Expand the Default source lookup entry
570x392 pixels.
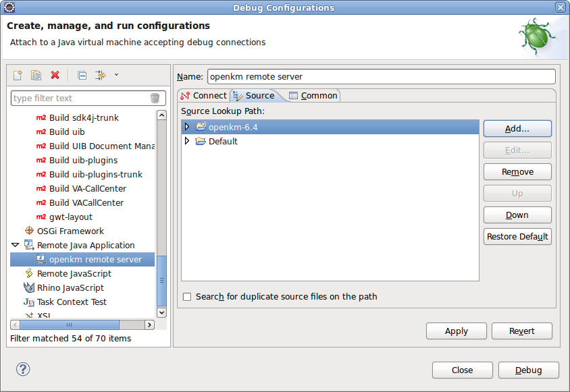tap(187, 141)
